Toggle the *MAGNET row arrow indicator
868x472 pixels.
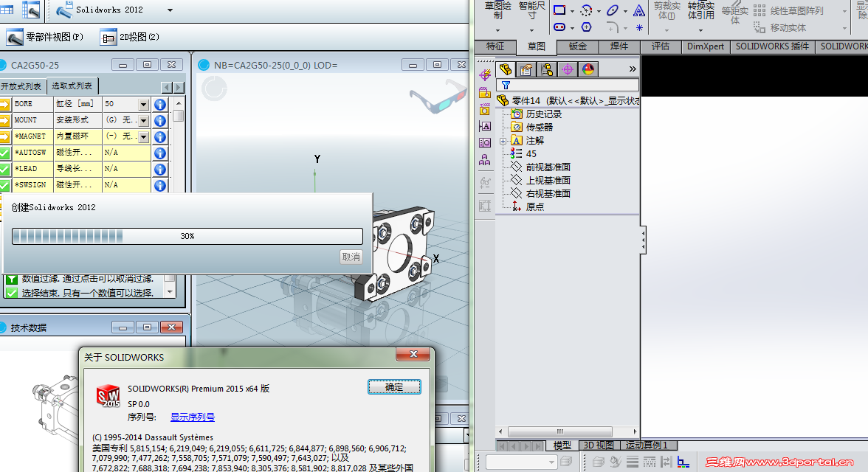4,136
